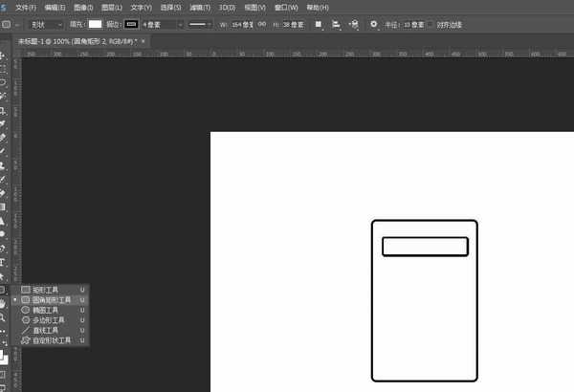
Task: Click the gear settings icon in options bar
Action: coord(373,23)
